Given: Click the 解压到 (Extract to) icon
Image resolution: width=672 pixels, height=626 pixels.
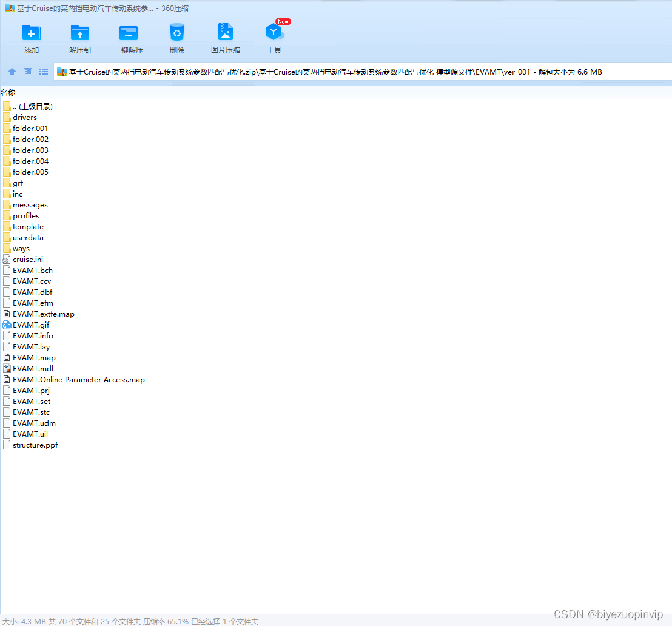Looking at the screenshot, I should click(x=79, y=33).
